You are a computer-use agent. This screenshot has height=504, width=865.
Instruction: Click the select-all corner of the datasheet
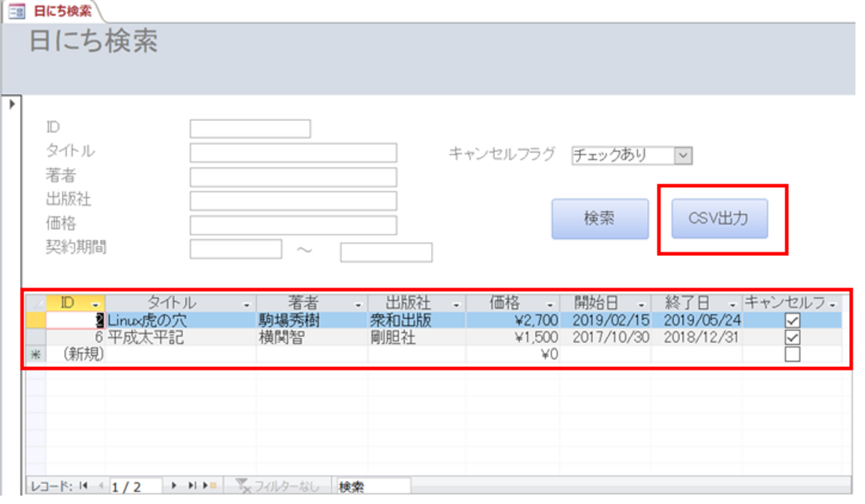tap(35, 303)
